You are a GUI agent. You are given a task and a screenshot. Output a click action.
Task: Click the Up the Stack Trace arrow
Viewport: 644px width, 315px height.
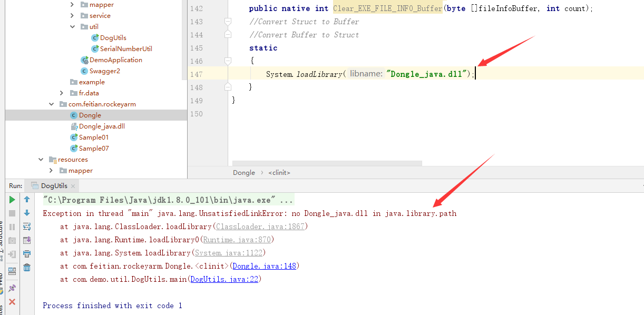[x=26, y=199]
